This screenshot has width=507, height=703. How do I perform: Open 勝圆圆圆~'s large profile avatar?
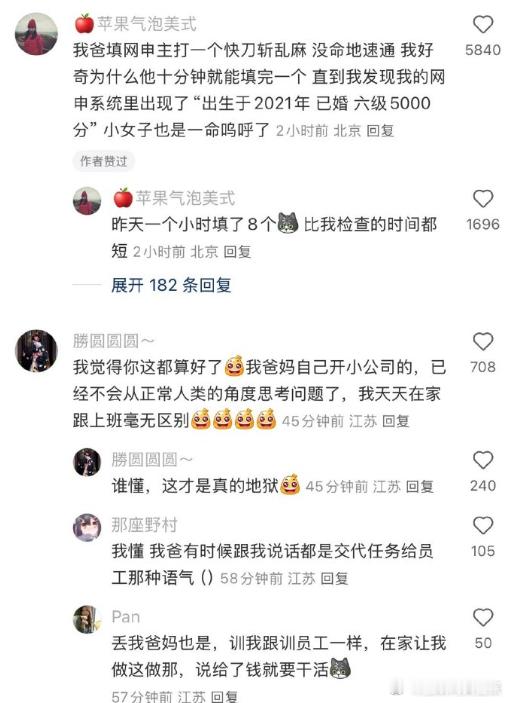(36, 351)
